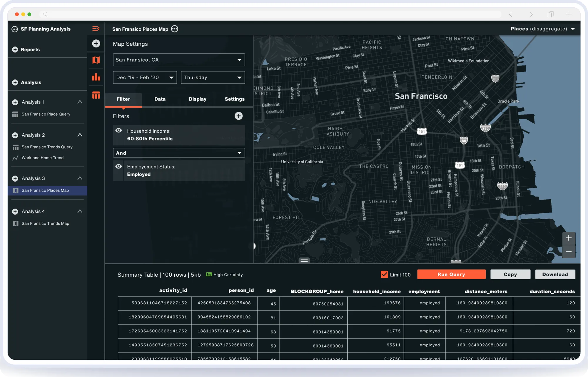Grab the map-table panel resize handle

tap(304, 260)
